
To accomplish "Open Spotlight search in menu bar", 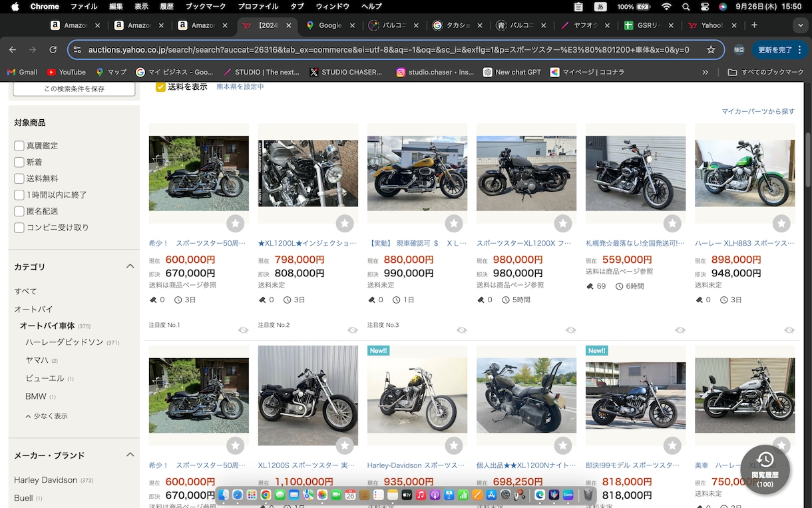I will tap(686, 7).
